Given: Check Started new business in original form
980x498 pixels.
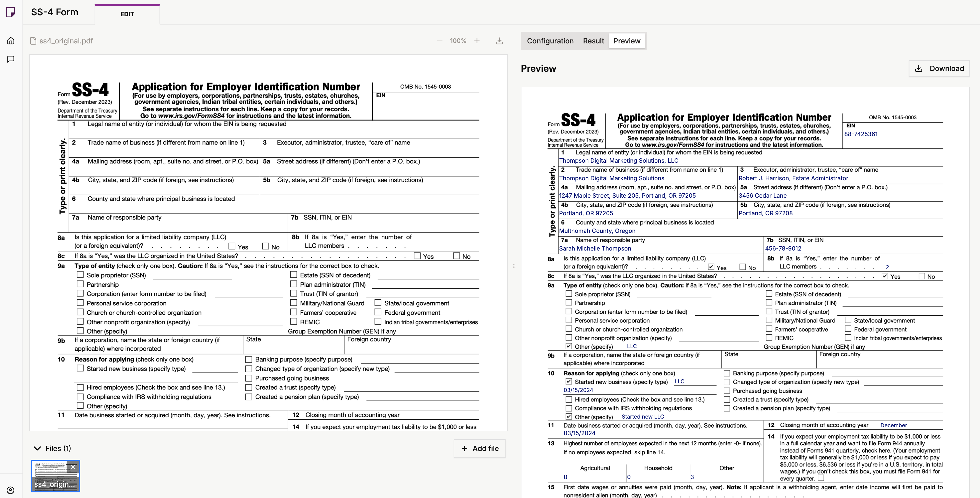Looking at the screenshot, I should (80, 368).
